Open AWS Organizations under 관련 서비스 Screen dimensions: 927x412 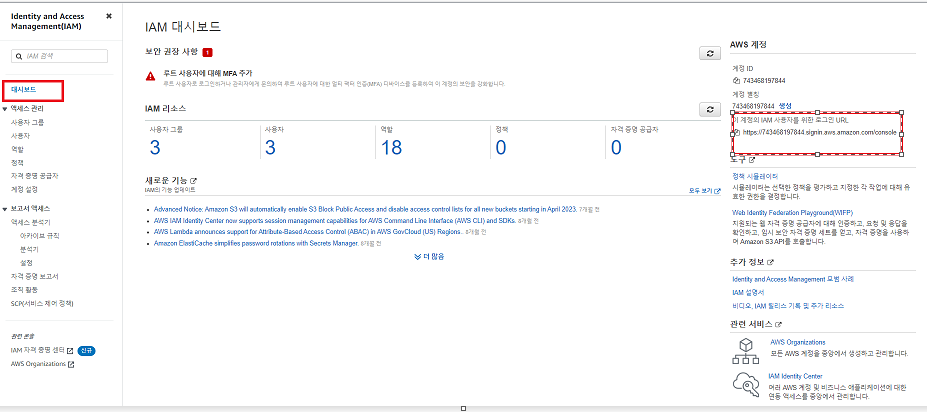click(798, 342)
